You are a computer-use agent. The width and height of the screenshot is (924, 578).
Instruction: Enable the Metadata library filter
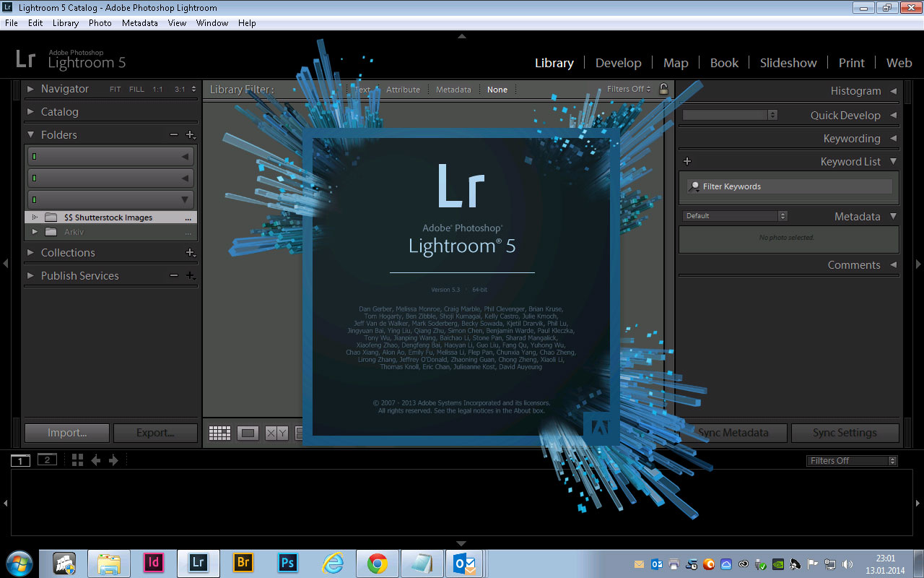click(x=453, y=90)
